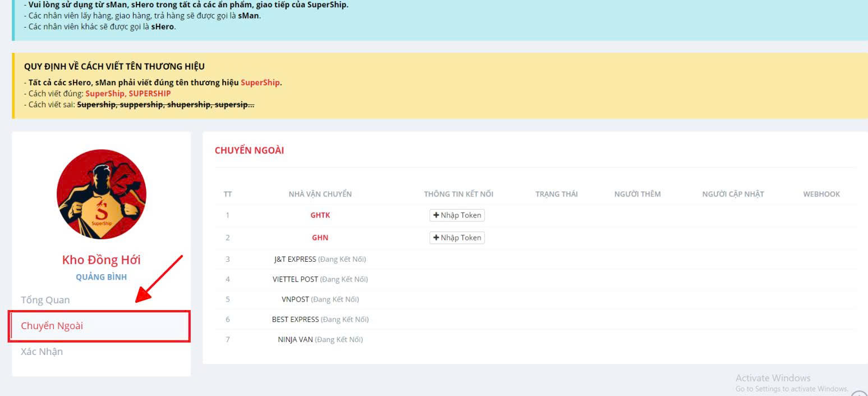
Task: Click Nhập Token button for GHTK
Action: coord(457,215)
